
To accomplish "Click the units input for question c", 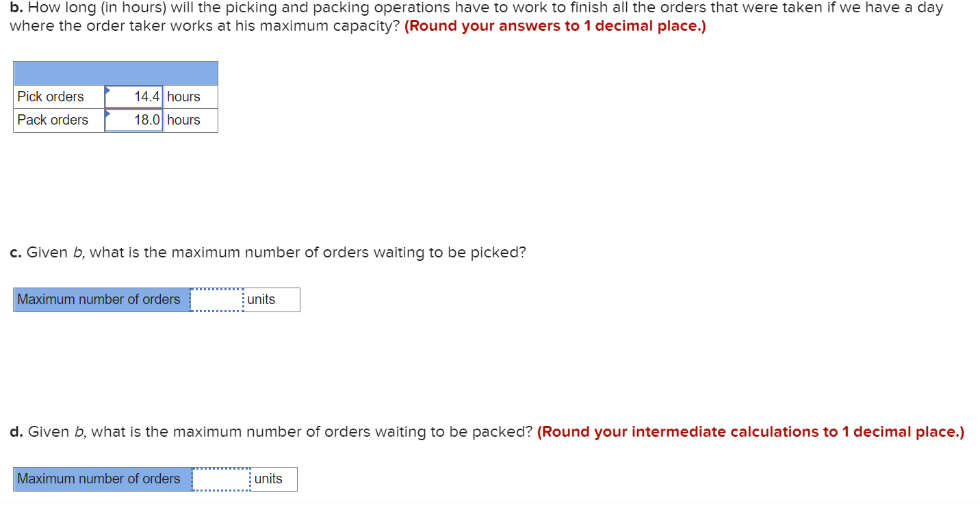I will (x=217, y=299).
